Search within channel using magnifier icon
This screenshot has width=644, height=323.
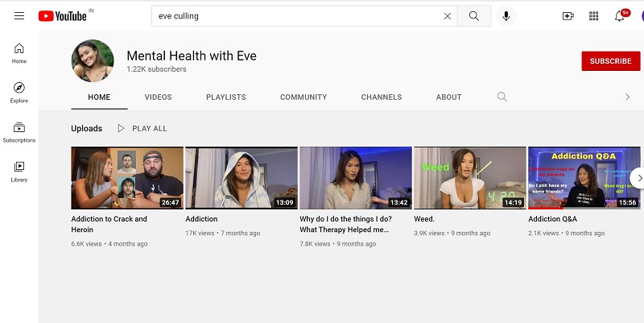tap(502, 97)
